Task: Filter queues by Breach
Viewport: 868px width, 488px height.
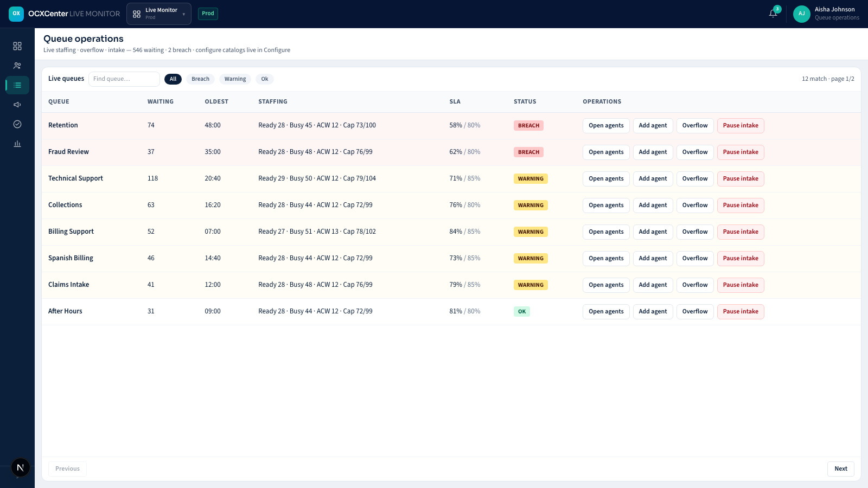Action: click(200, 79)
